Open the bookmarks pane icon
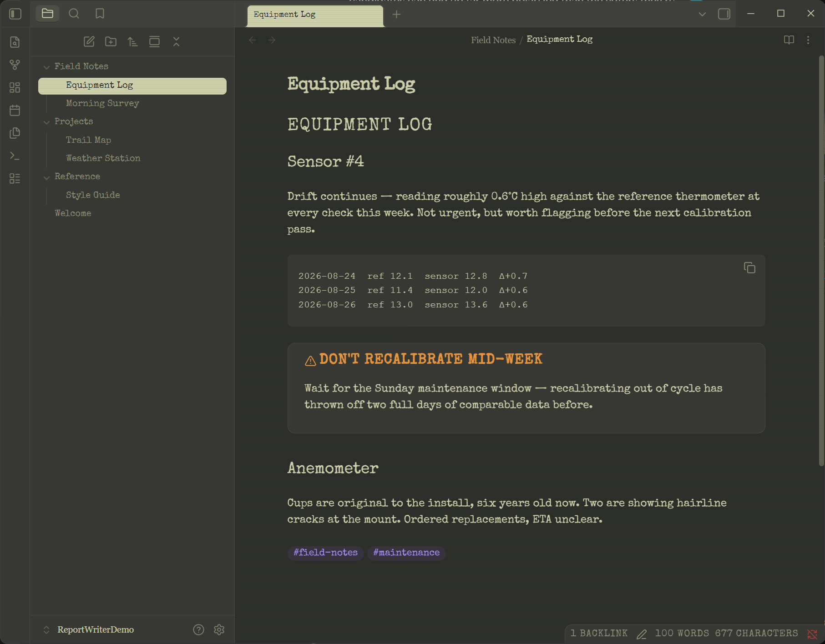Viewport: 825px width, 644px height. (100, 14)
